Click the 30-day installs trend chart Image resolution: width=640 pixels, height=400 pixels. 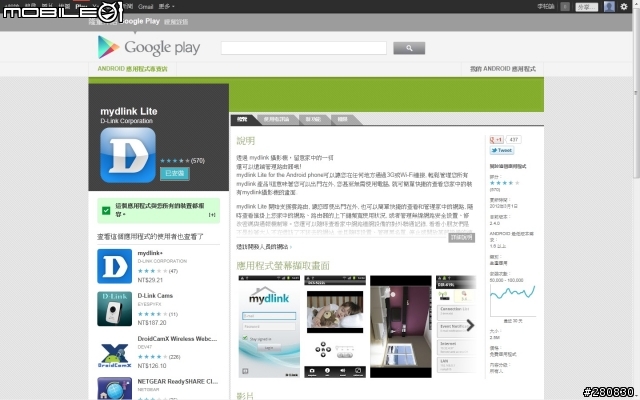513,301
